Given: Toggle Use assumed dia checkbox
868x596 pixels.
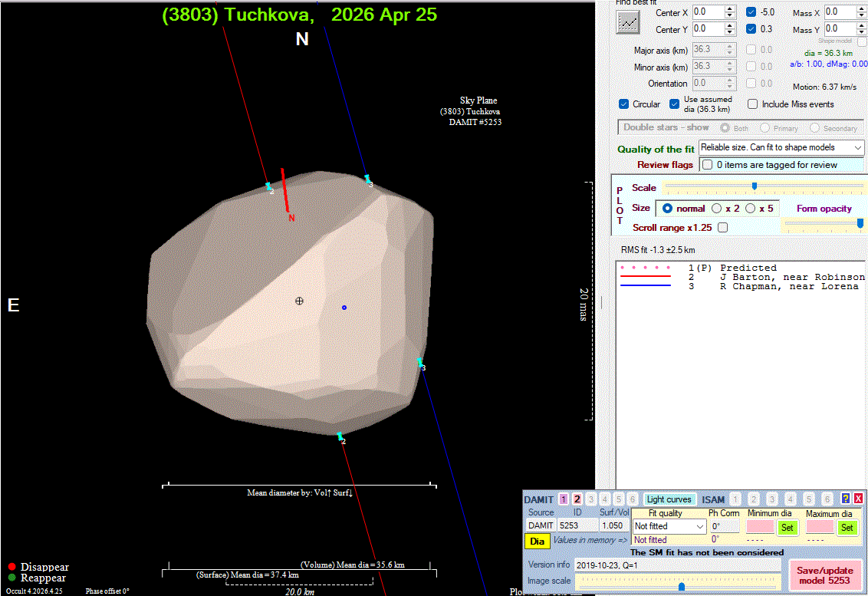Looking at the screenshot, I should 675,104.
